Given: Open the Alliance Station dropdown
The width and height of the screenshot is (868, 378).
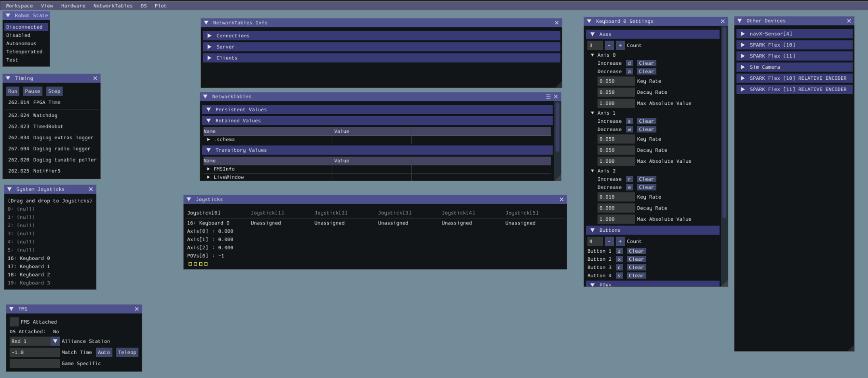Looking at the screenshot, I should (x=55, y=341).
